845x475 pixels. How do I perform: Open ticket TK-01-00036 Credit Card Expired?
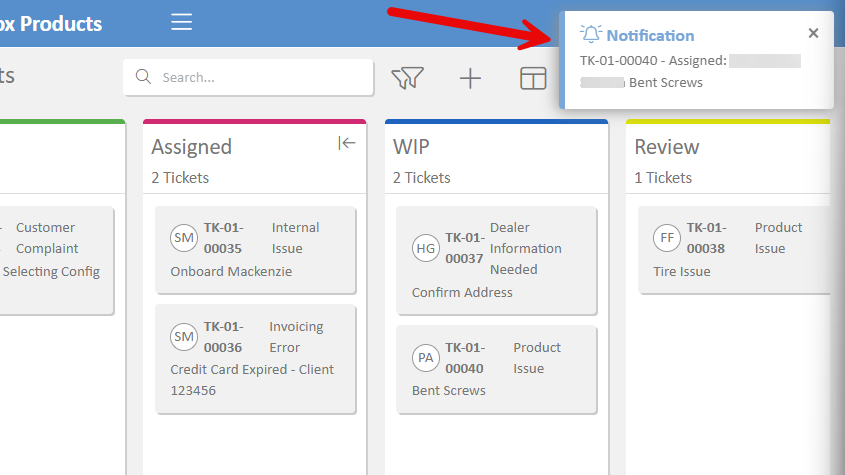click(255, 359)
